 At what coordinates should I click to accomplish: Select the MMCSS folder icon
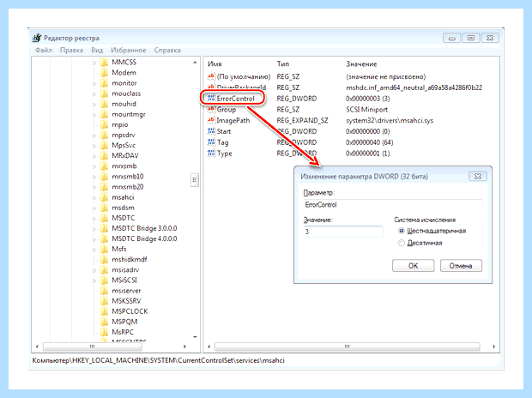click(x=105, y=62)
